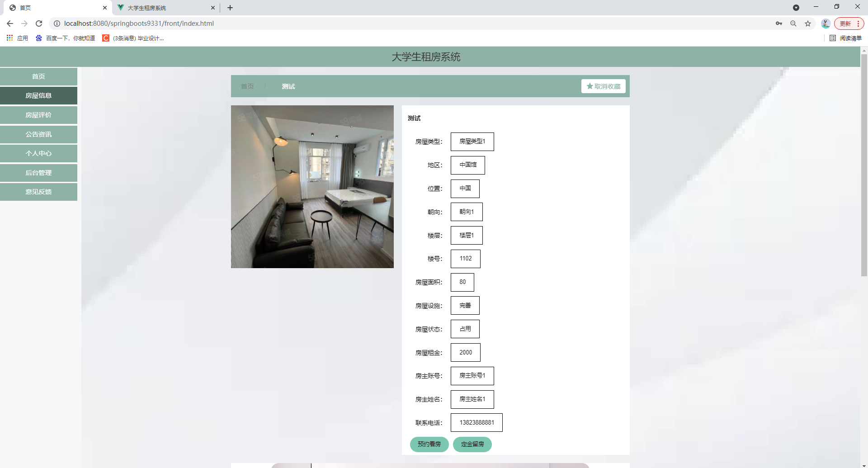Toggle favorite with the 取消收藏 button
This screenshot has width=868, height=468.
point(603,86)
